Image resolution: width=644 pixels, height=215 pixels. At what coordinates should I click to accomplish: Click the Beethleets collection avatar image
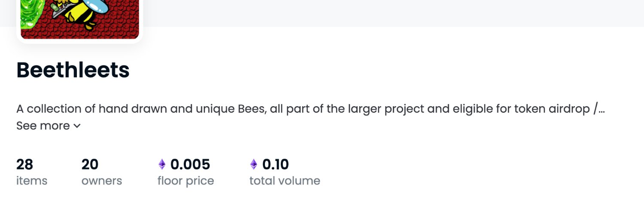pyautogui.click(x=79, y=19)
